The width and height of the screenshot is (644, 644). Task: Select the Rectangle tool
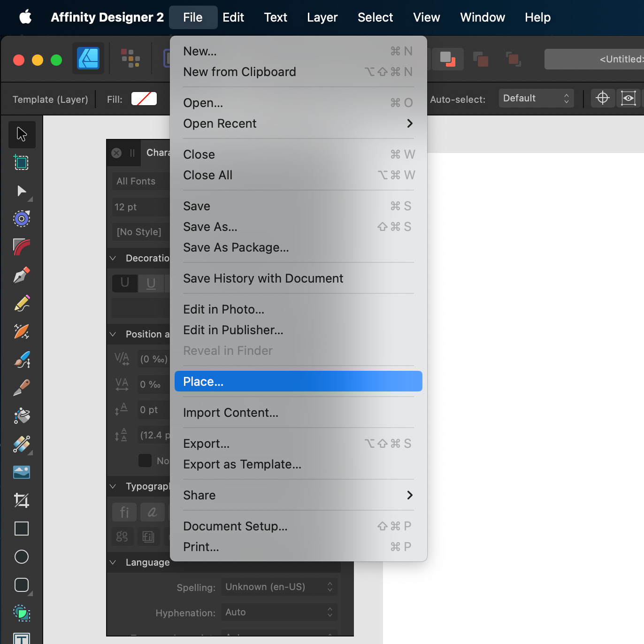point(22,529)
